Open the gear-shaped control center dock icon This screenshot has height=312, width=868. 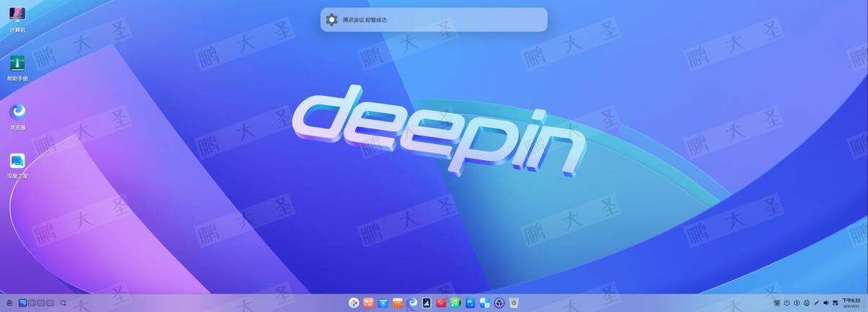pyautogui.click(x=499, y=303)
